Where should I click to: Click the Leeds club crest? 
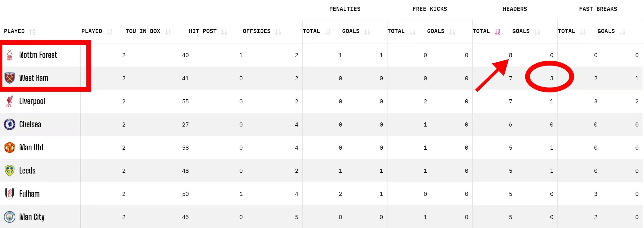pyautogui.click(x=9, y=171)
